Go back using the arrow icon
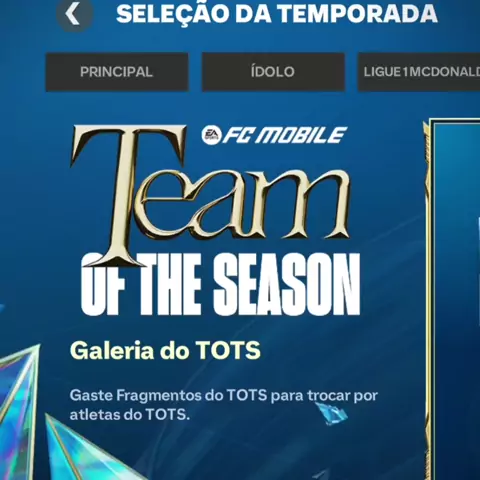This screenshot has height=480, width=480. point(74,14)
